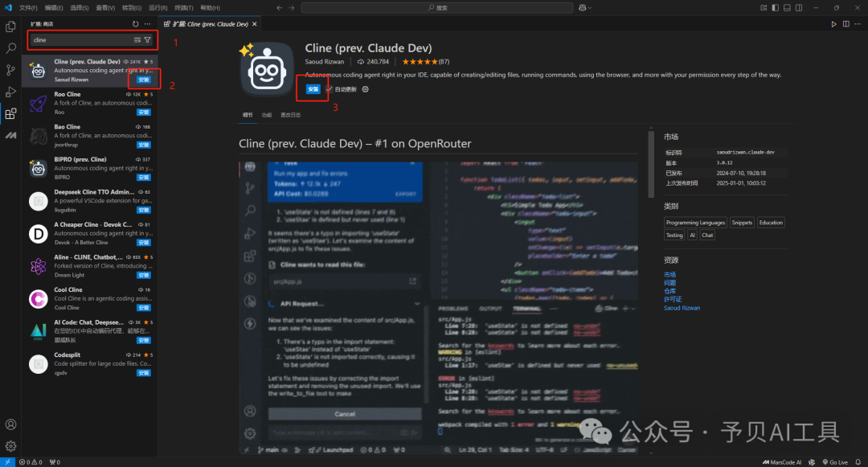Viewport: 868px width, 467px height.
Task: Toggle bottom panel visibility
Action: coord(787,8)
